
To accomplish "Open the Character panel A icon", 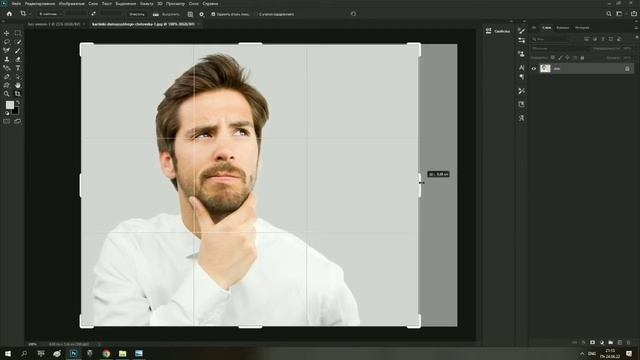I will [x=521, y=68].
